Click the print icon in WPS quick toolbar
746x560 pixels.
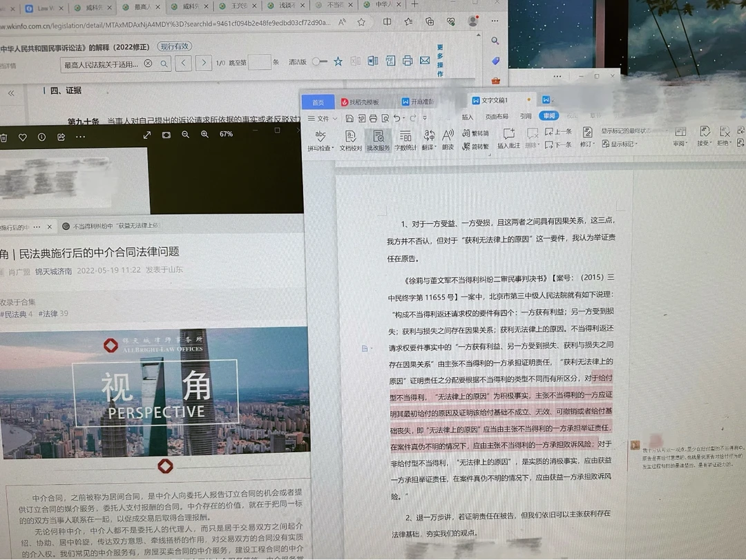pos(373,118)
